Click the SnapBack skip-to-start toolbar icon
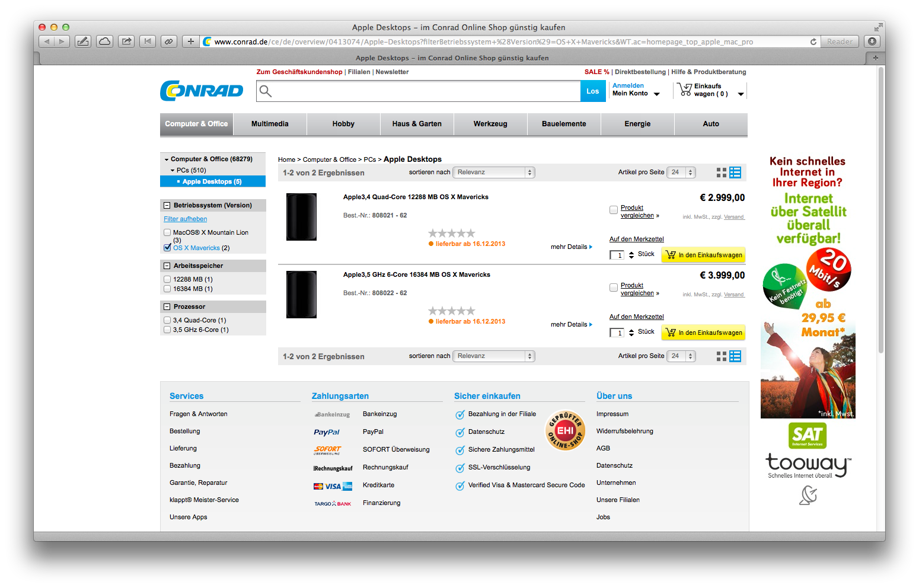 coord(148,41)
